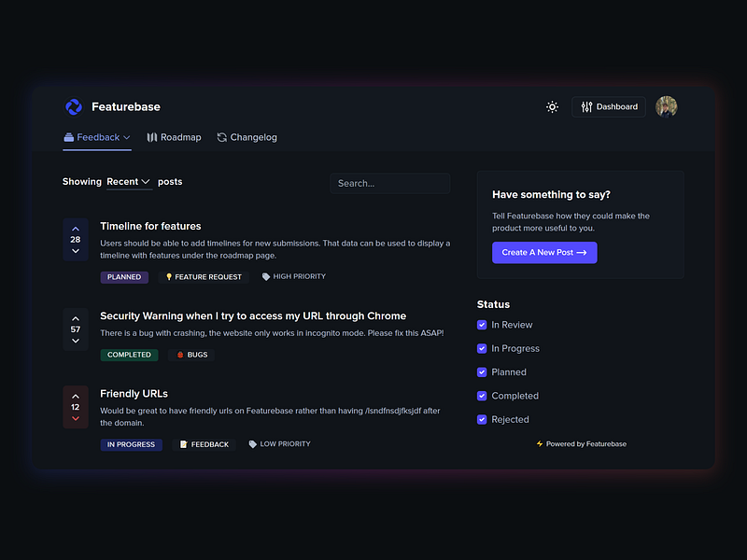Toggle light mode with the sun icon
Image resolution: width=747 pixels, height=560 pixels.
552,107
